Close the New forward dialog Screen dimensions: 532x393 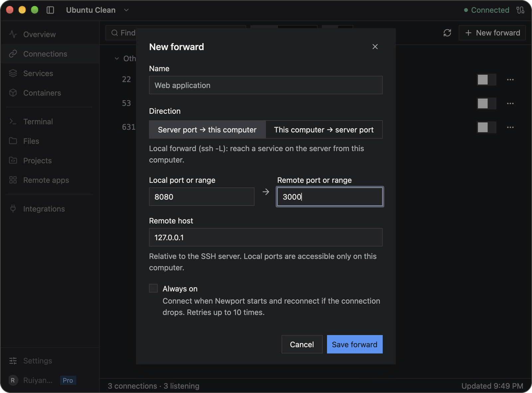(x=375, y=47)
